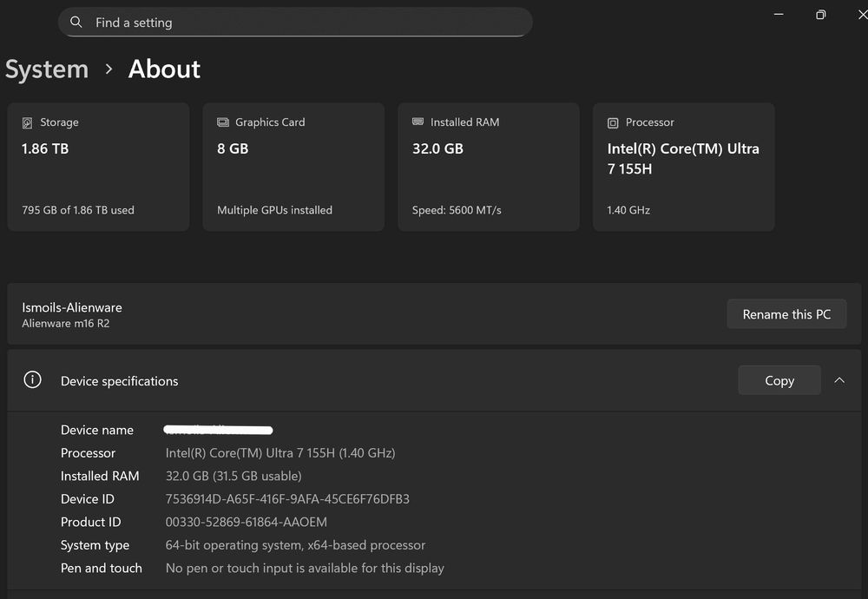The height and width of the screenshot is (599, 868).
Task: Select the 32.0 GB RAM speed card
Action: 489,168
